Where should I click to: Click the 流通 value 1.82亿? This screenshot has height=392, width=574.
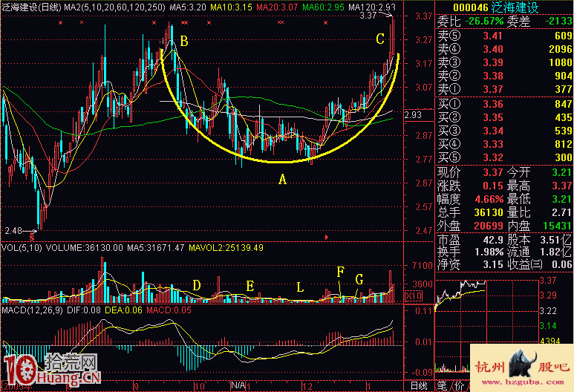click(555, 252)
